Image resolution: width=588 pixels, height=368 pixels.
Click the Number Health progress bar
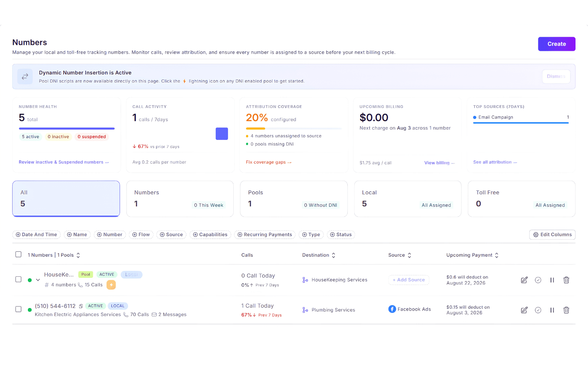click(67, 128)
